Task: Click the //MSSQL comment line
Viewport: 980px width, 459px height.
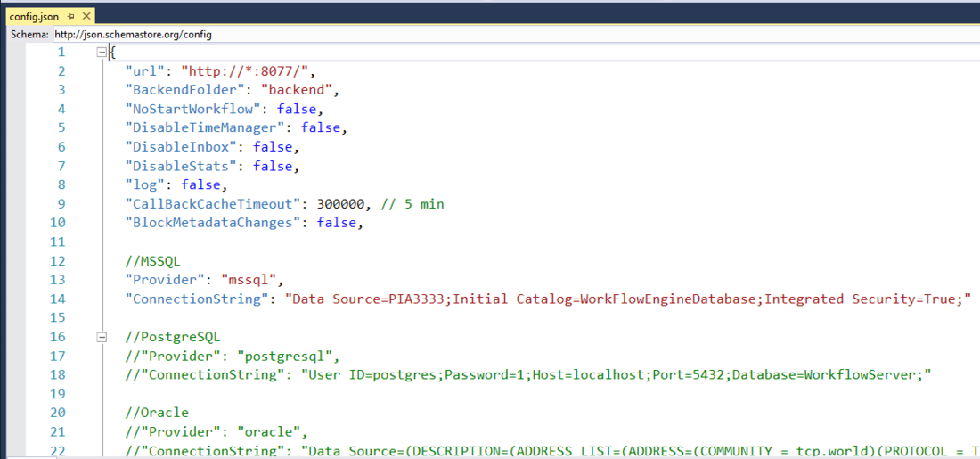Action: tap(153, 261)
